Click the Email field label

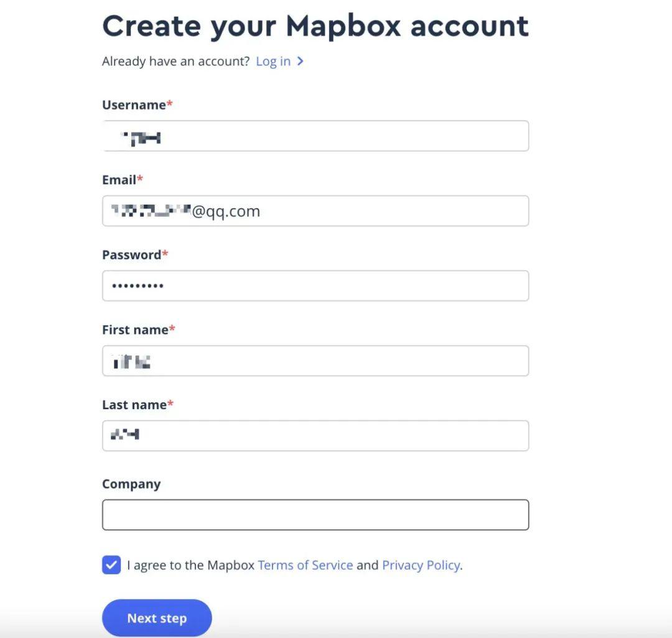[118, 180]
